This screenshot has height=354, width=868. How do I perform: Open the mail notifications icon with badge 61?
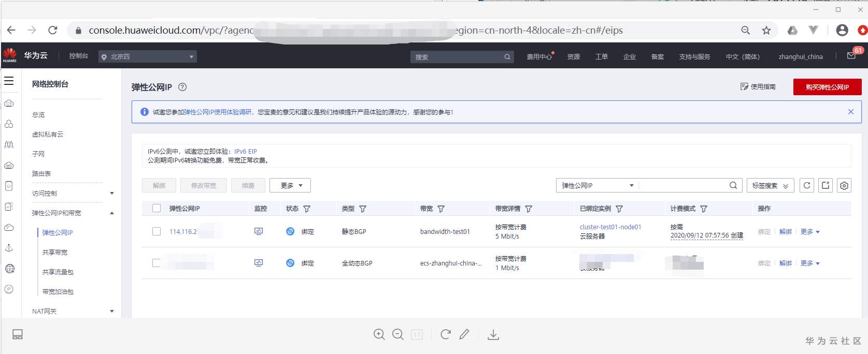click(x=852, y=55)
